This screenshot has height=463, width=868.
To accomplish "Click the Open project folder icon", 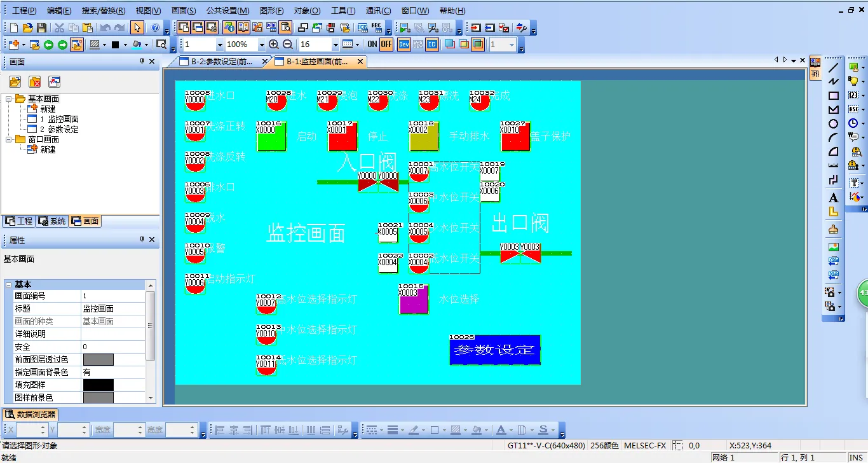I will (27, 27).
